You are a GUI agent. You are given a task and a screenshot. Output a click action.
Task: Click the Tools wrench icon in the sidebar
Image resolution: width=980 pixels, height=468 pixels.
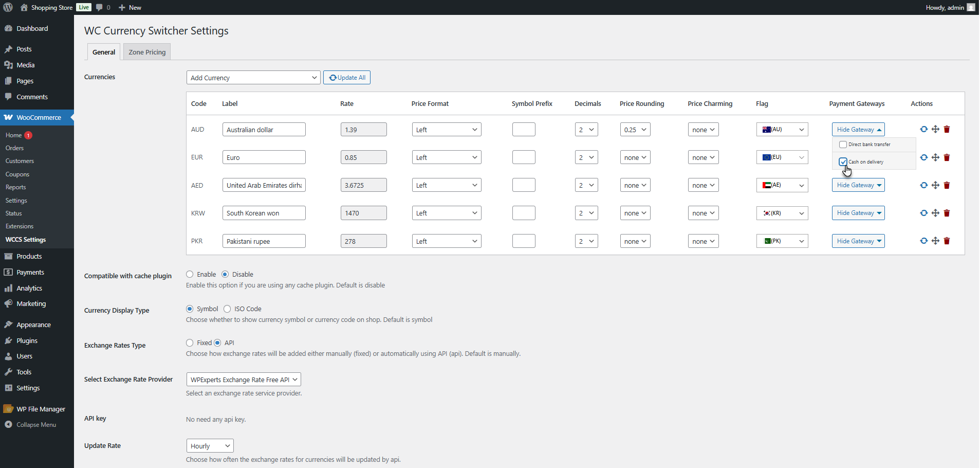[8, 372]
